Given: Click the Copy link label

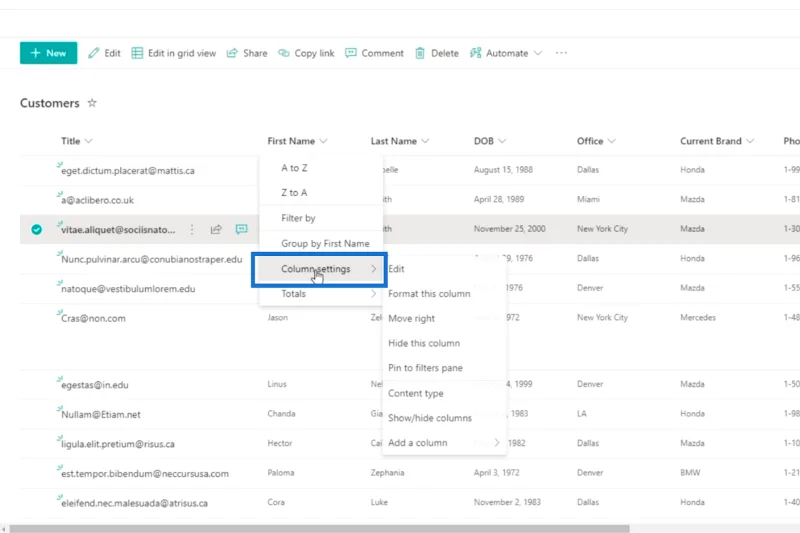Looking at the screenshot, I should (314, 53).
